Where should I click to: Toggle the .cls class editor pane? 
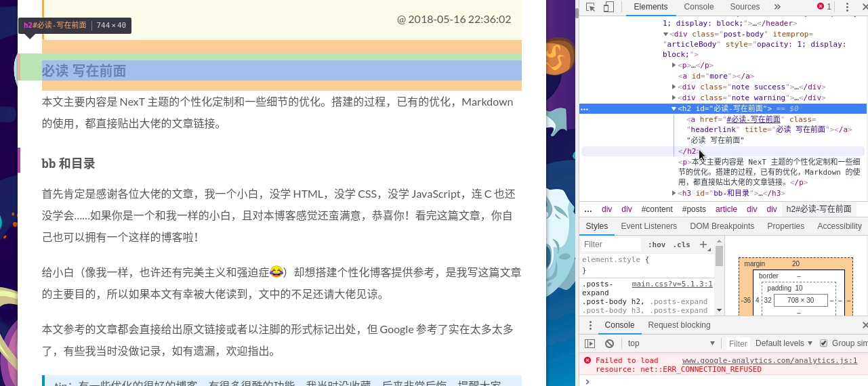682,244
